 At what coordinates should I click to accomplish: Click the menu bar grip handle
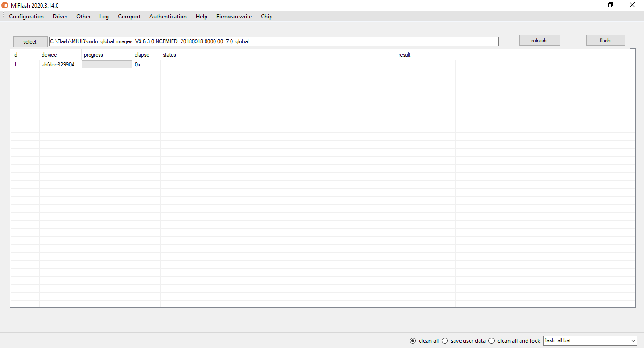click(4, 17)
